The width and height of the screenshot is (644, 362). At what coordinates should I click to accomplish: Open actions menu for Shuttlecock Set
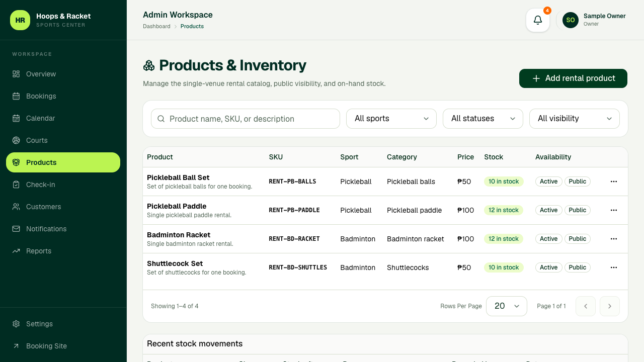point(614,267)
